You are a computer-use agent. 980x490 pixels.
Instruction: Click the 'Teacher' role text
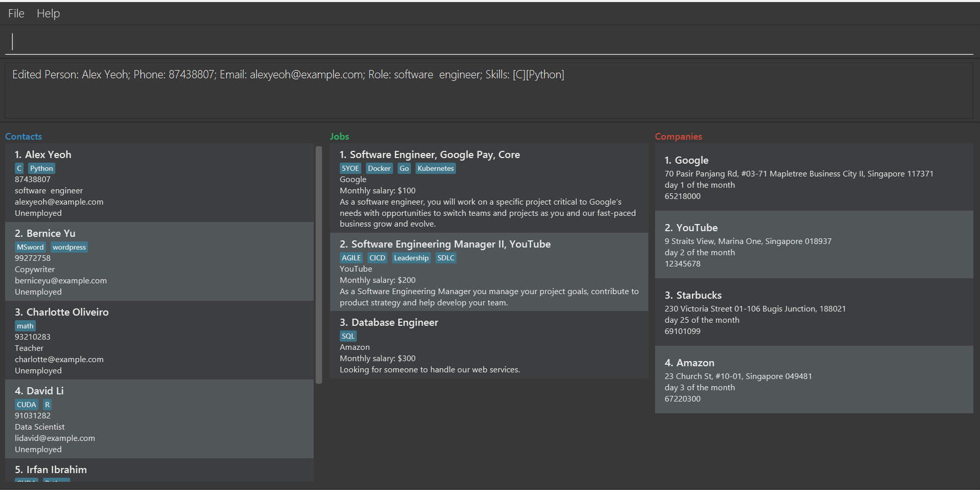pyautogui.click(x=29, y=348)
